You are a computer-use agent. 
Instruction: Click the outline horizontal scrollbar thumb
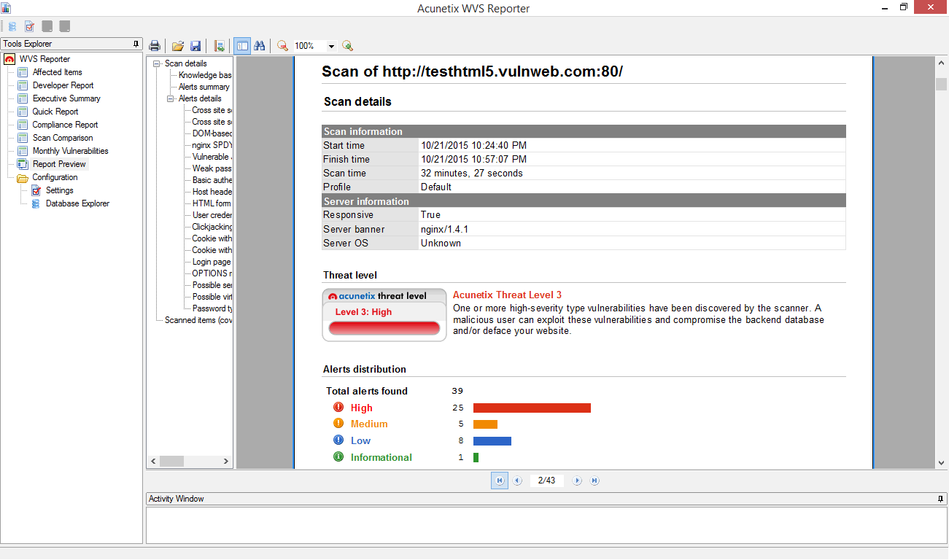click(x=172, y=461)
